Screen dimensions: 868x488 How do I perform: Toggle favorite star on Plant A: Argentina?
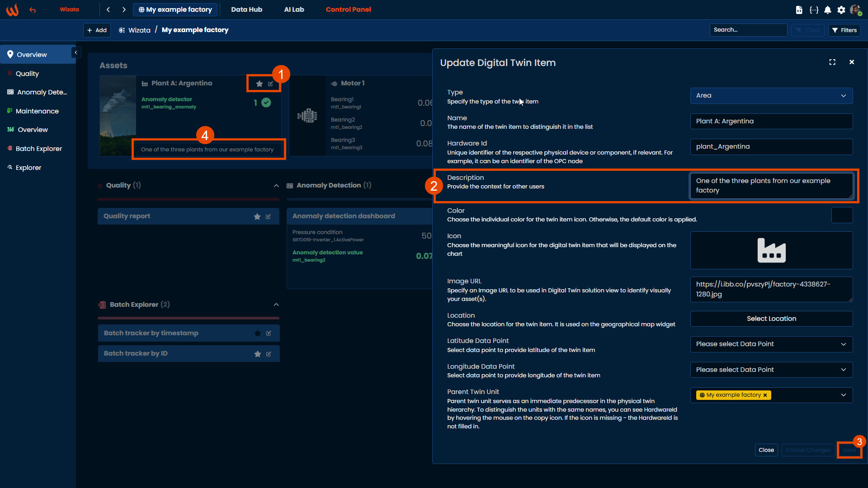click(x=259, y=84)
